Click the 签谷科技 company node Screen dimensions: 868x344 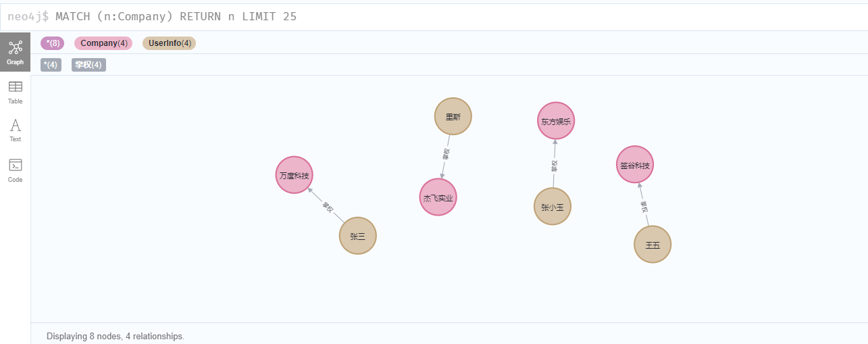(635, 164)
